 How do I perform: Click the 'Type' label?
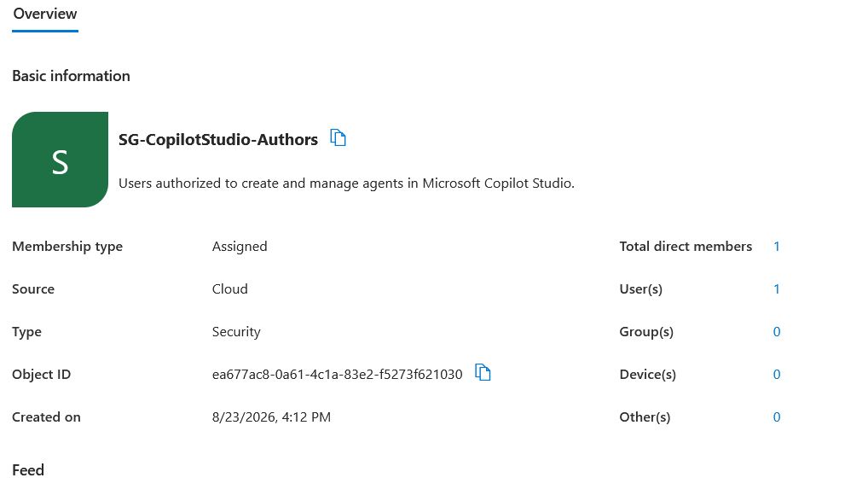point(26,332)
